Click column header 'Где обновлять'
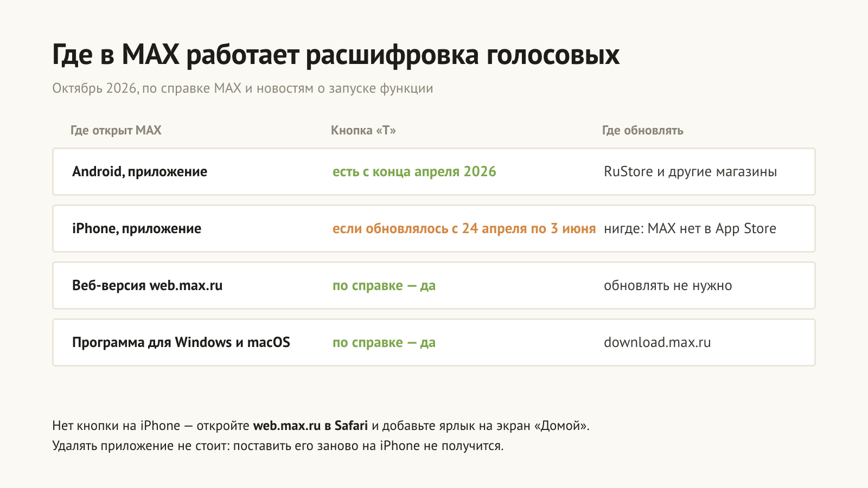Screen dimensions: 868x488 click(x=643, y=130)
